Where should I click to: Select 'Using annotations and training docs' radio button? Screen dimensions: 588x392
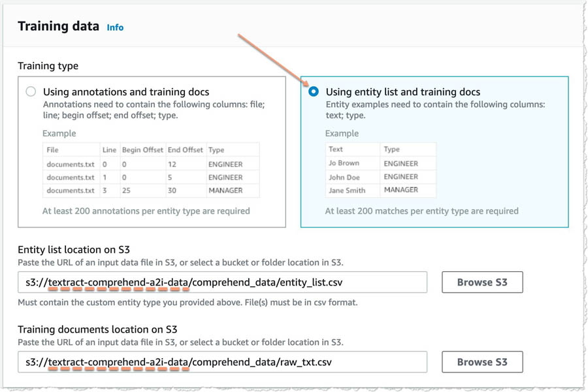coord(31,91)
